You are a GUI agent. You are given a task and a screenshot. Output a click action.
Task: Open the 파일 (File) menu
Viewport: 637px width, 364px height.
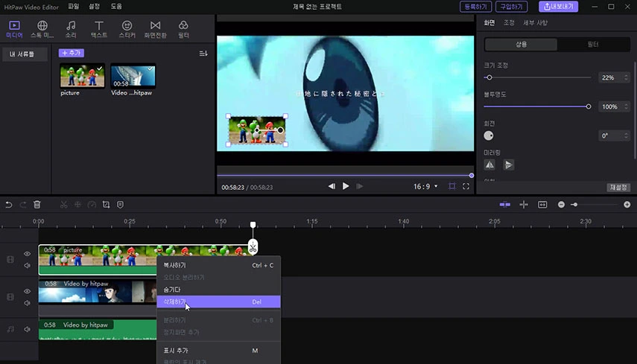tap(74, 7)
